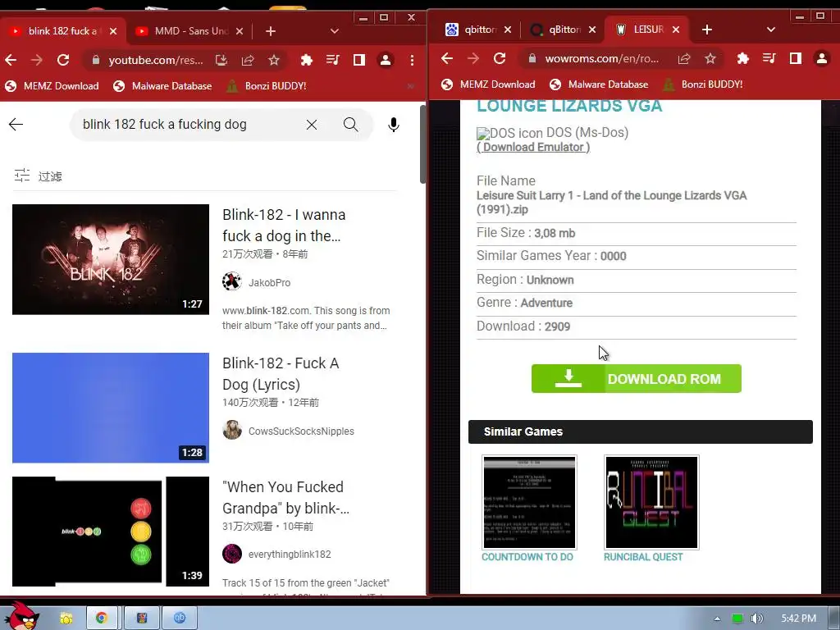Close the blink 182 tab
840x630 pixels.
tap(113, 31)
